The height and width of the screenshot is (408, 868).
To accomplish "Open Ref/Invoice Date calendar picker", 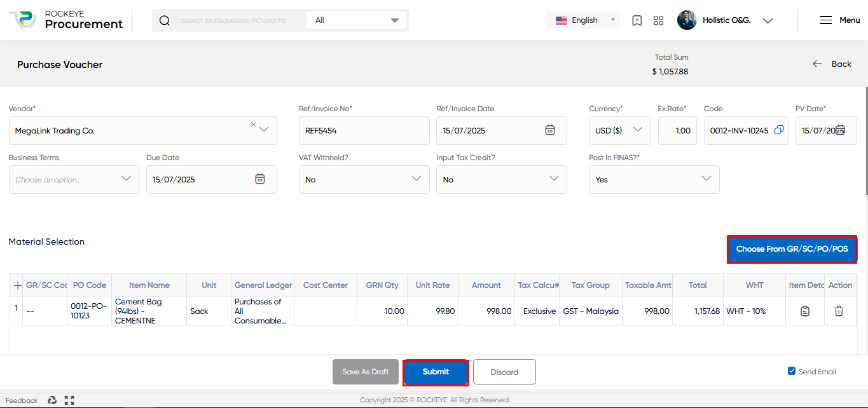I will (550, 130).
